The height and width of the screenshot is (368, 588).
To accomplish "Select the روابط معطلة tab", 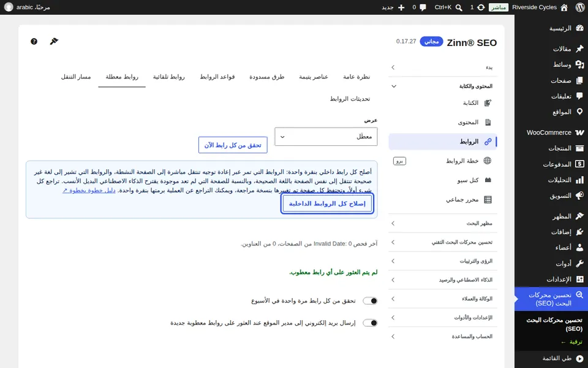I will pyautogui.click(x=122, y=77).
